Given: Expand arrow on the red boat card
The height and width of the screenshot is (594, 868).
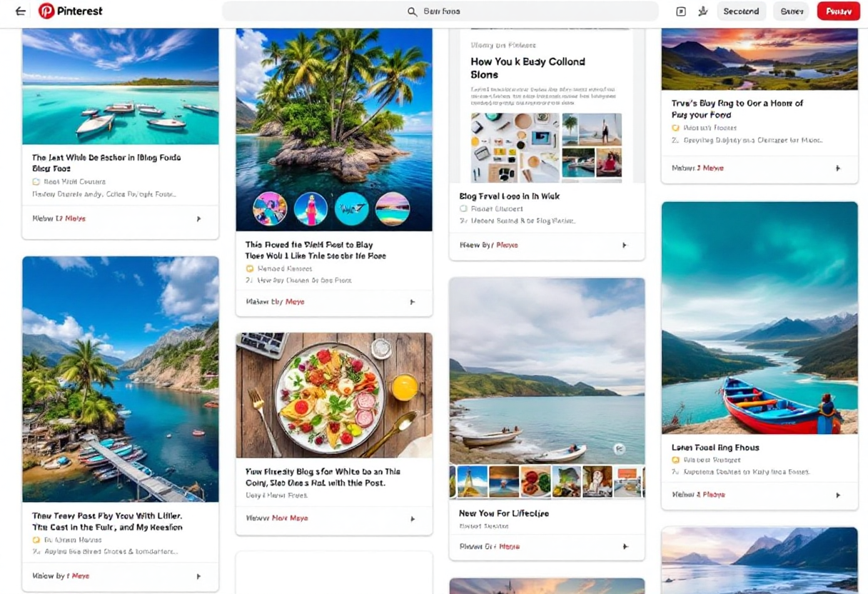Looking at the screenshot, I should point(838,495).
